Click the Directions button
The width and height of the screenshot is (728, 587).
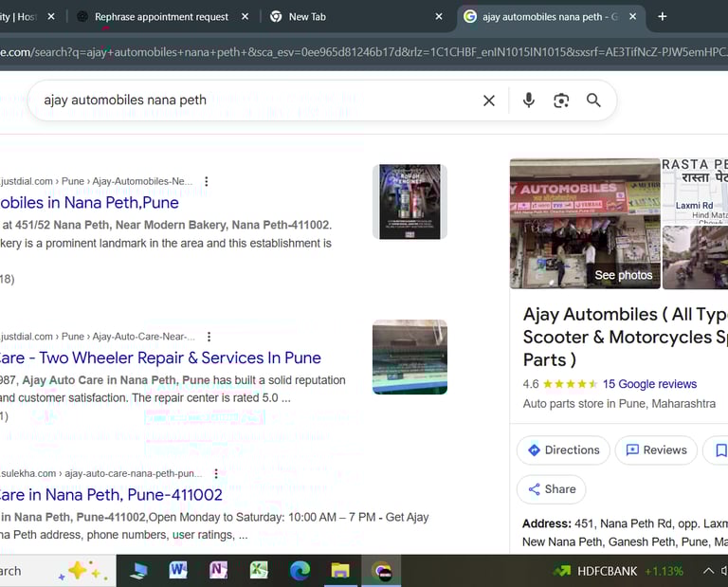[x=563, y=450]
